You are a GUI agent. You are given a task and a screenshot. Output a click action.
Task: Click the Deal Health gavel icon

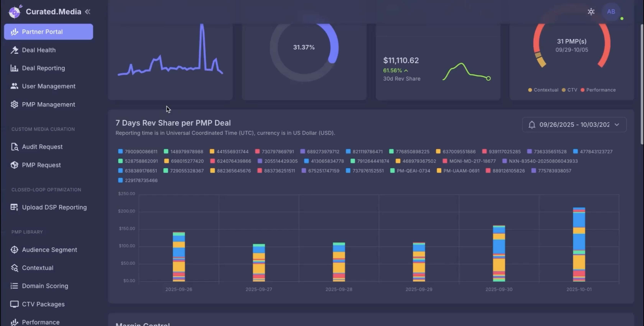14,50
